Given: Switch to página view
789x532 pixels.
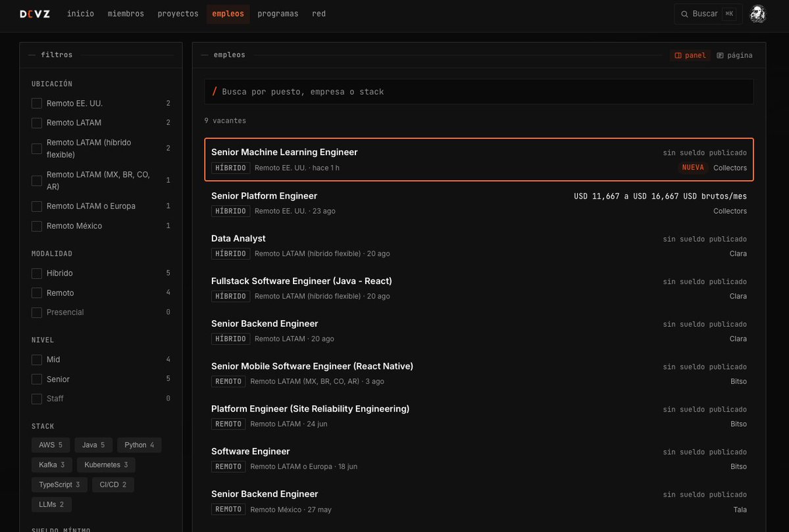Looking at the screenshot, I should pos(734,55).
